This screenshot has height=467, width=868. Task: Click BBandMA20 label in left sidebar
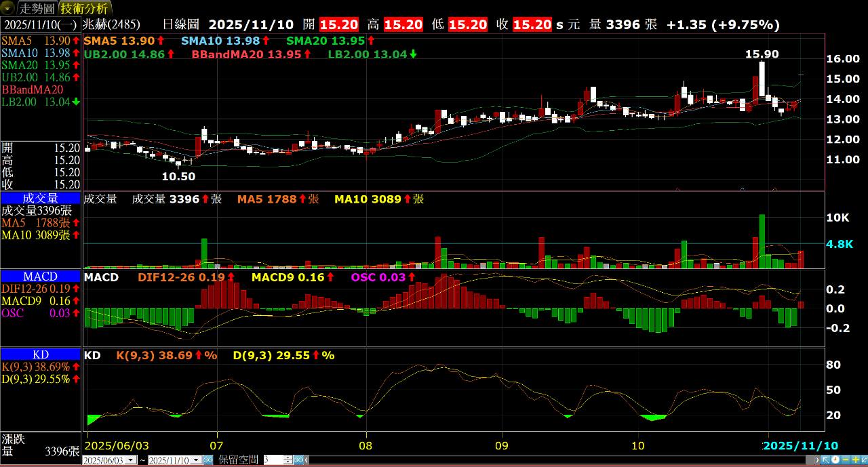pyautogui.click(x=33, y=89)
